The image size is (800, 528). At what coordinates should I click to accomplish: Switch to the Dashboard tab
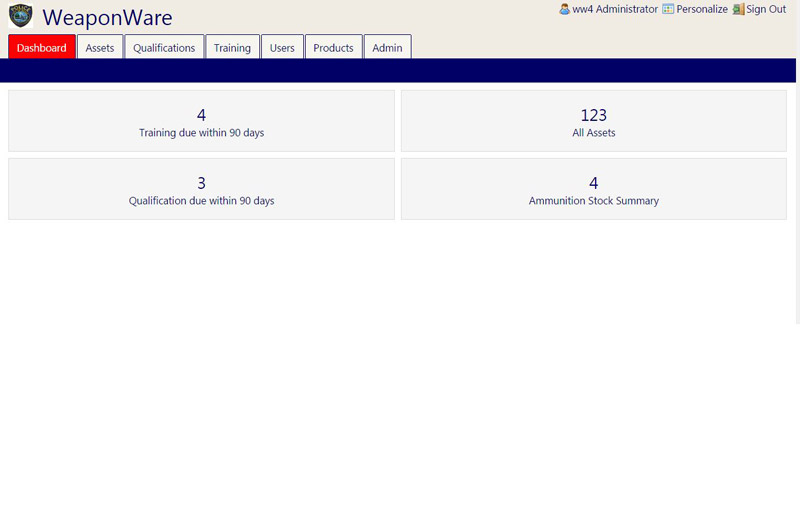[42, 47]
